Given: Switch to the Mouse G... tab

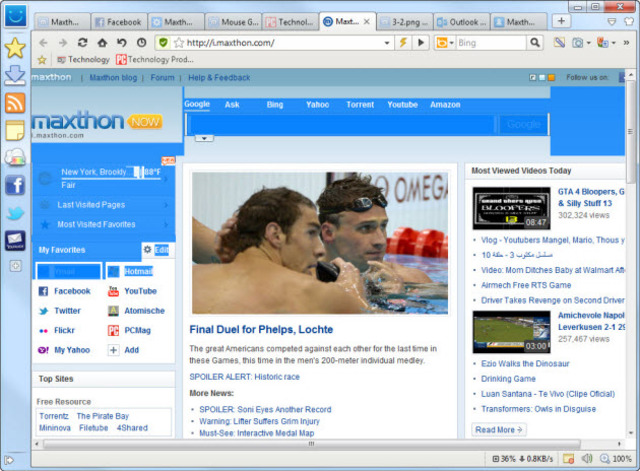Looking at the screenshot, I should click(x=233, y=22).
